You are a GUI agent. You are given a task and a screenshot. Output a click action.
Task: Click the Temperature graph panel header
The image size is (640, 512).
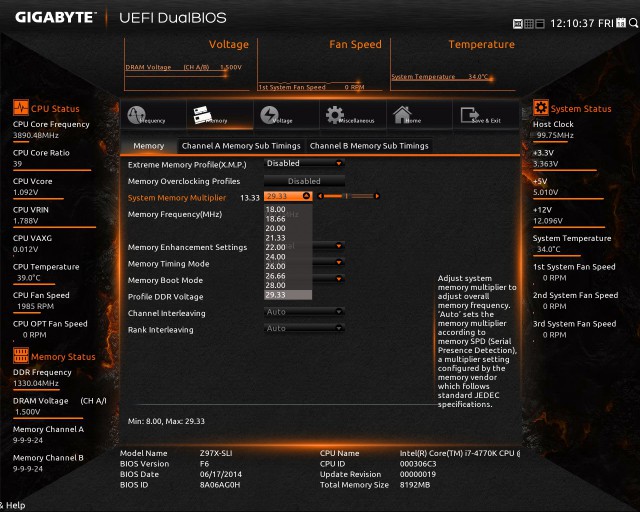482,44
